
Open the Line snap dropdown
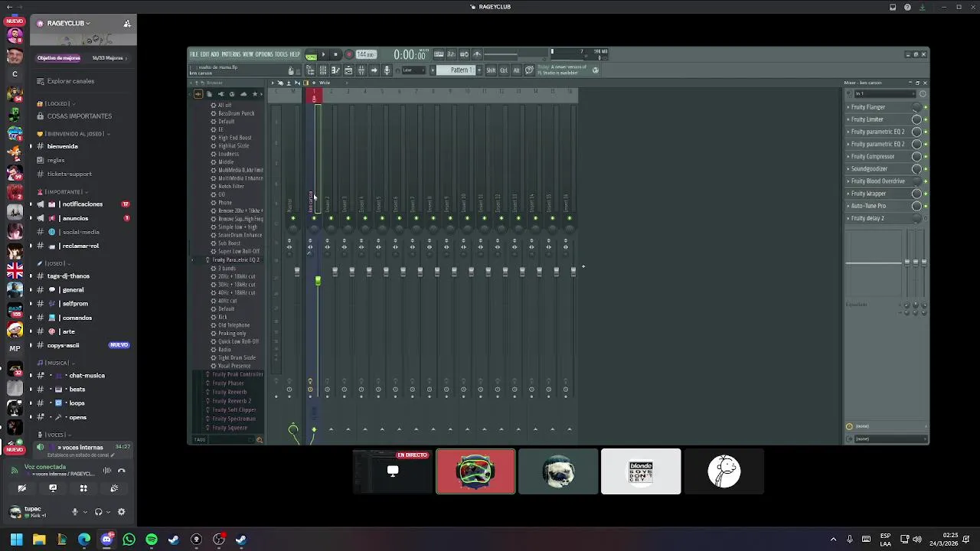(x=413, y=70)
